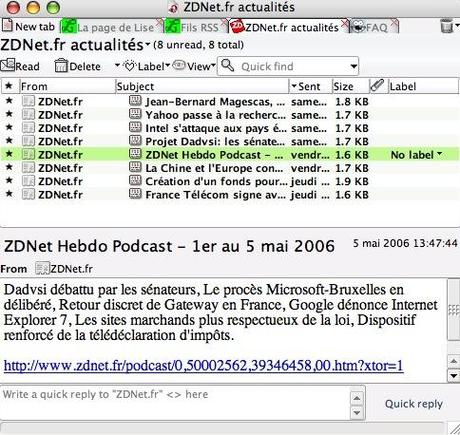Click contact icon in Création d'un fonds row
Screen dimensions: 460x435
point(28,181)
